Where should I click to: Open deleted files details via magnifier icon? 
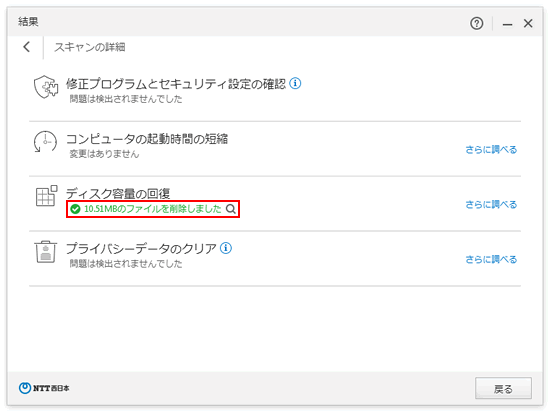click(231, 209)
